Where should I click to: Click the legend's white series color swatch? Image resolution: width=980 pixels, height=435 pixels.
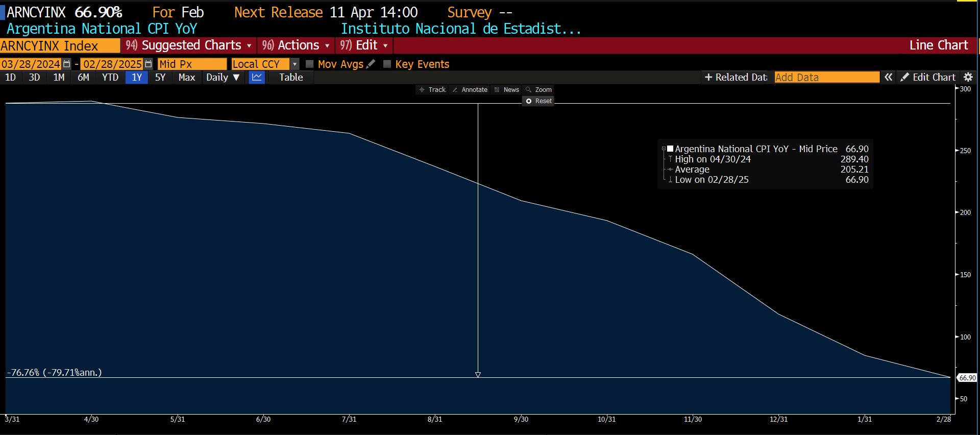670,149
